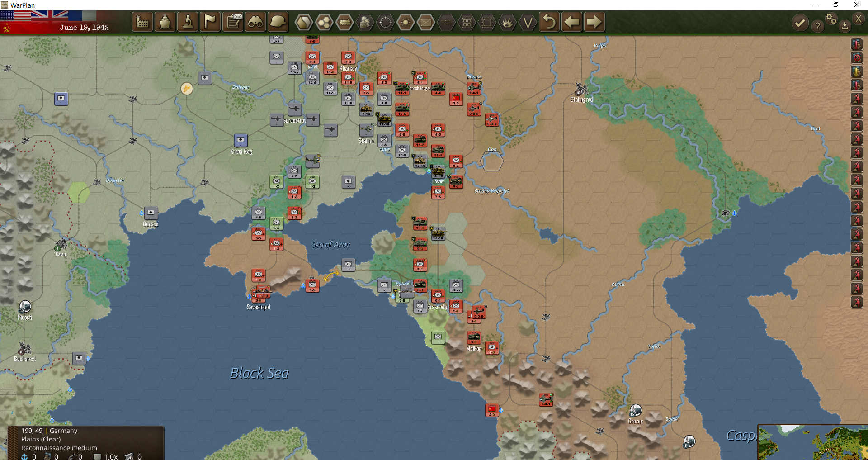Open the naval ship convoy panel
This screenshot has height=460, width=868.
[165, 22]
